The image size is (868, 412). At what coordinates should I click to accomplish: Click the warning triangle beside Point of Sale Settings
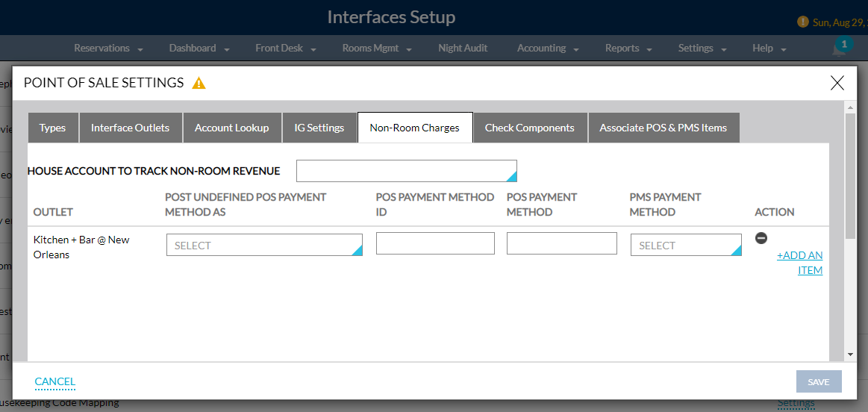click(x=199, y=83)
